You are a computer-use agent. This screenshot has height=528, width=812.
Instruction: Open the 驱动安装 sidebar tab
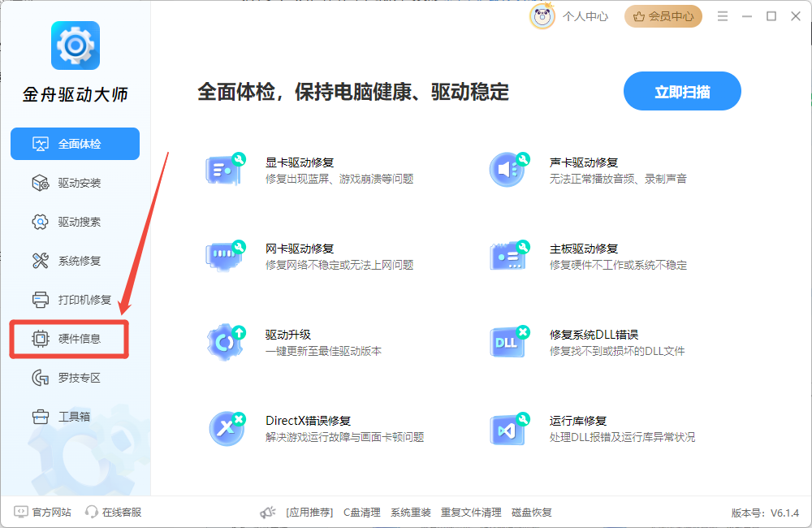(x=75, y=183)
